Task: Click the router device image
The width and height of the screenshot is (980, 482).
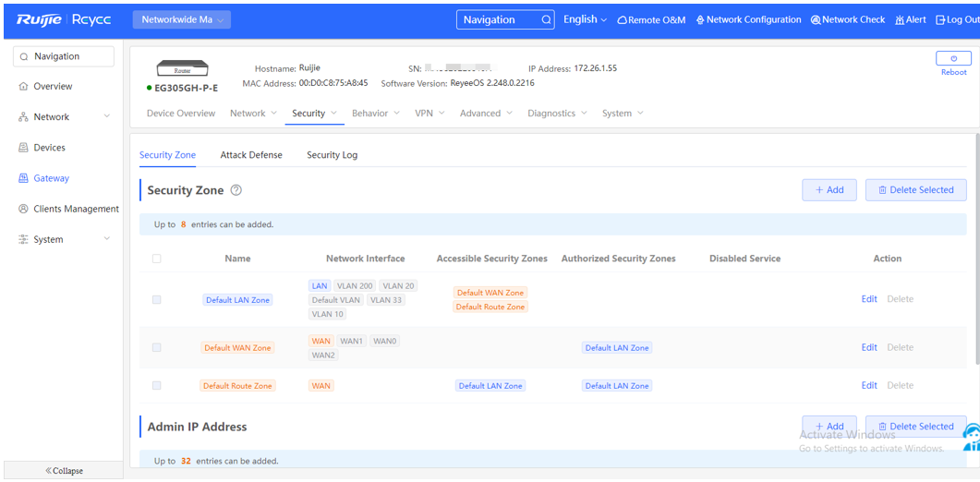Action: 182,68
